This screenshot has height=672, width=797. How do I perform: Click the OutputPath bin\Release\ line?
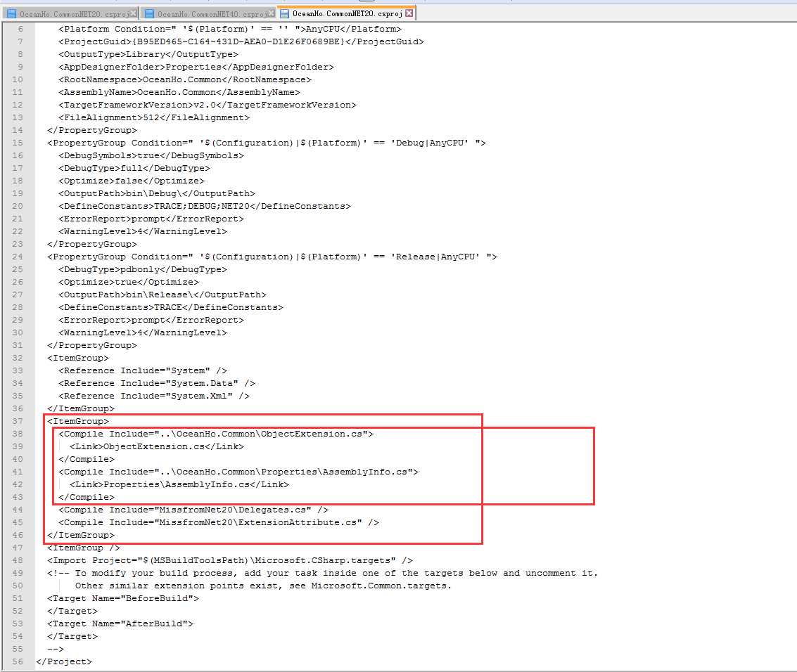tap(162, 295)
